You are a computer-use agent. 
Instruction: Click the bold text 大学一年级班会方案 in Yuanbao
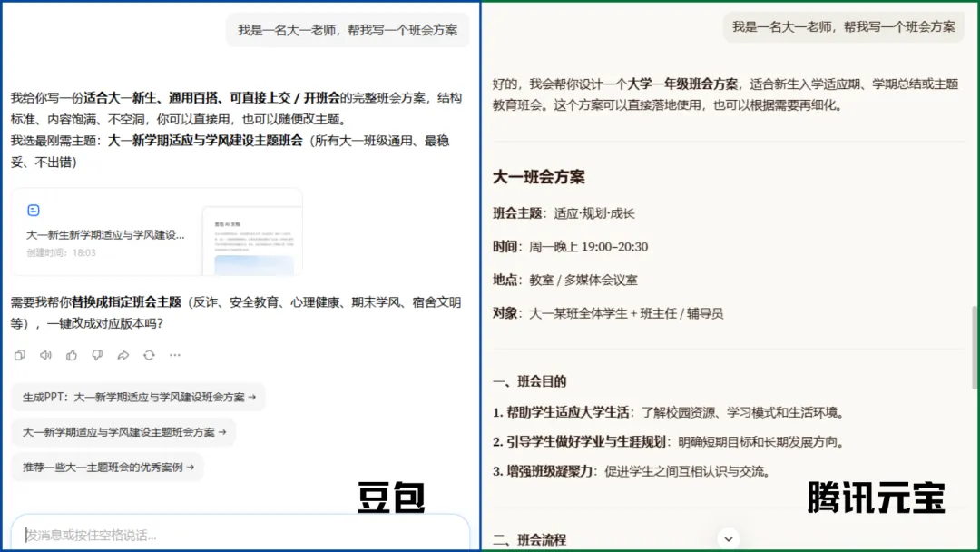pos(682,84)
